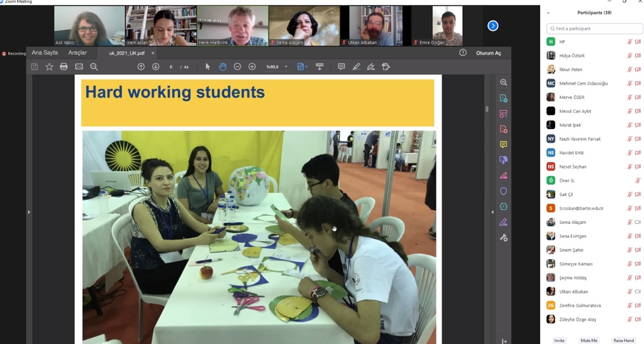
Task: Add a comment note from toolbar
Action: click(341, 67)
